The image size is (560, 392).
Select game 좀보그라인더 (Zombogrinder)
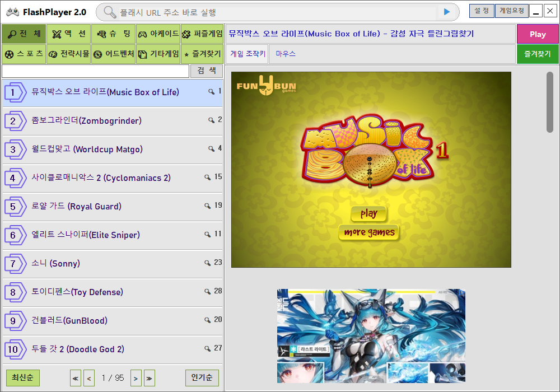[x=113, y=121]
